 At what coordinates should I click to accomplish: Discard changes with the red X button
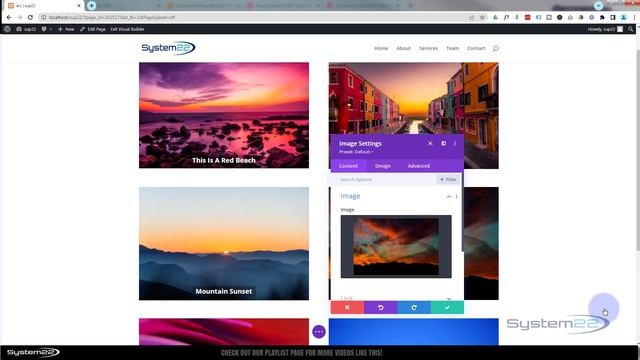pos(347,307)
